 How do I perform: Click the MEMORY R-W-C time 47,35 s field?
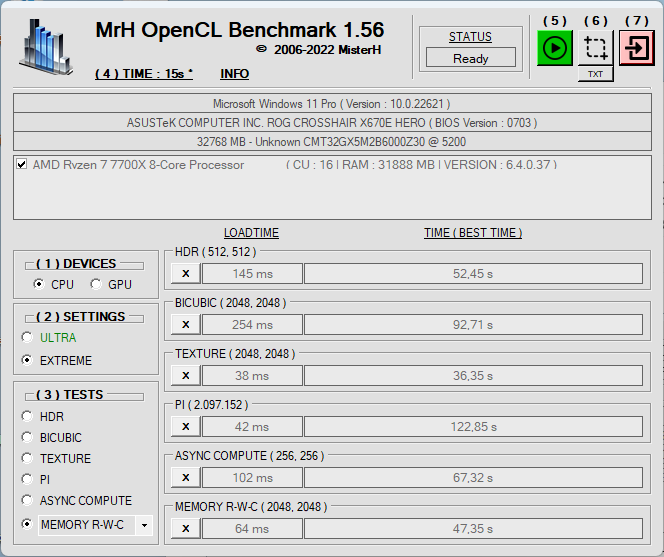473,529
